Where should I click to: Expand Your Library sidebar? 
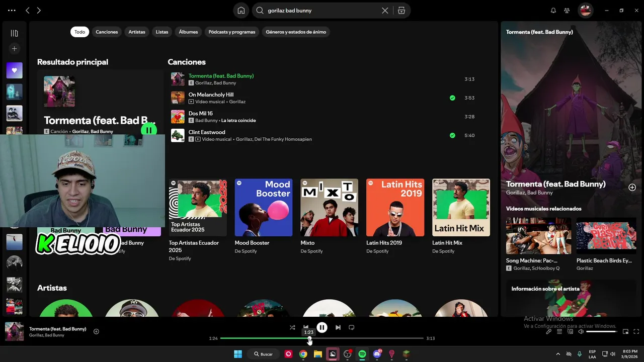pos(14,33)
